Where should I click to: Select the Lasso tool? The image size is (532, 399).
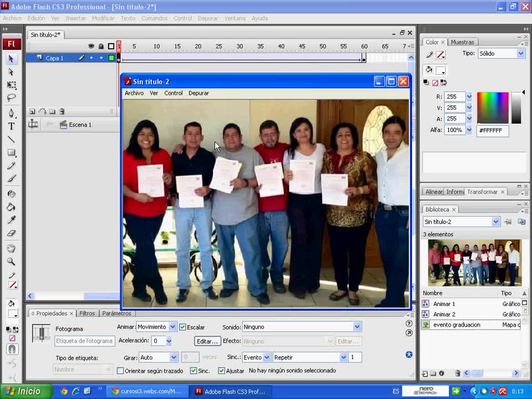point(11,98)
